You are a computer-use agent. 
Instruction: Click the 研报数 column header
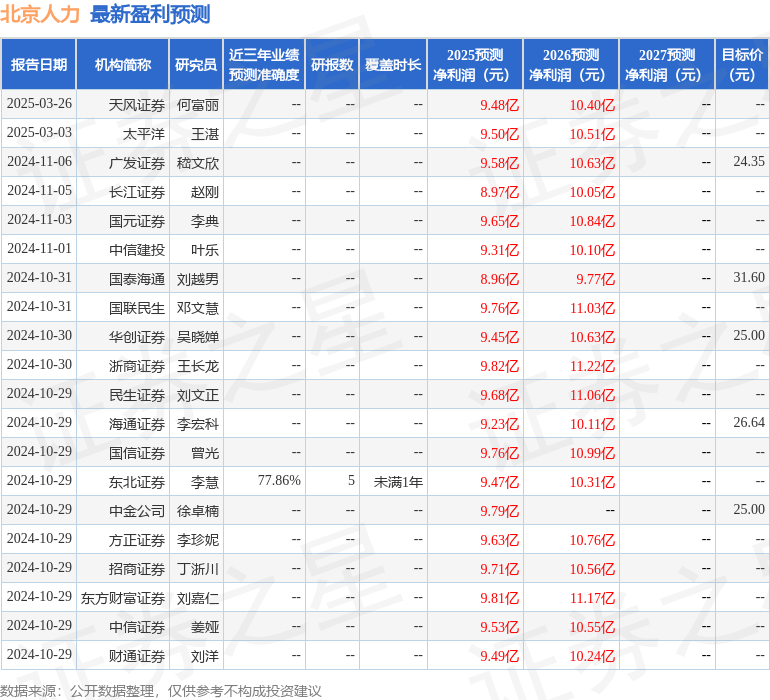[x=332, y=64]
